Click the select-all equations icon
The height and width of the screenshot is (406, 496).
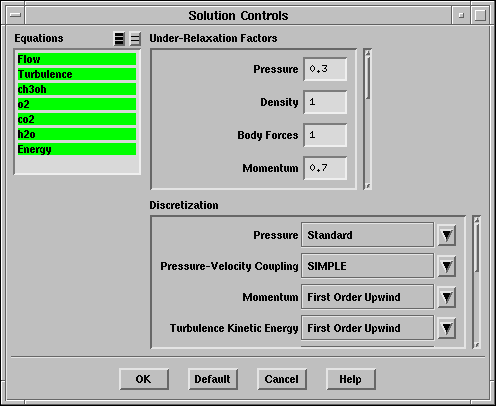(x=119, y=39)
